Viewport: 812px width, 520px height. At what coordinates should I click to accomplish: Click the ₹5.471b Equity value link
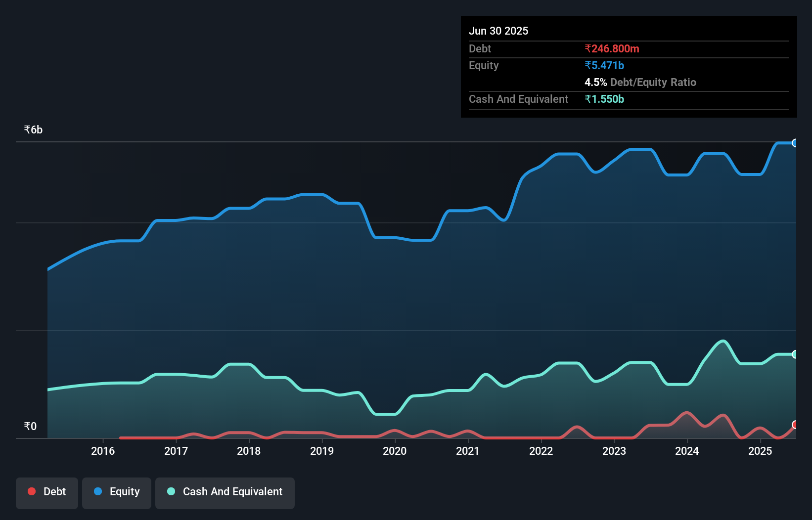(604, 65)
